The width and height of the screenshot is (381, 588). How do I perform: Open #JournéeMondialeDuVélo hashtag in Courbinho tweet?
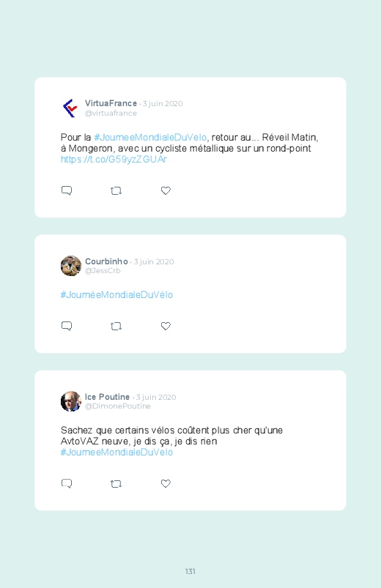(x=116, y=295)
